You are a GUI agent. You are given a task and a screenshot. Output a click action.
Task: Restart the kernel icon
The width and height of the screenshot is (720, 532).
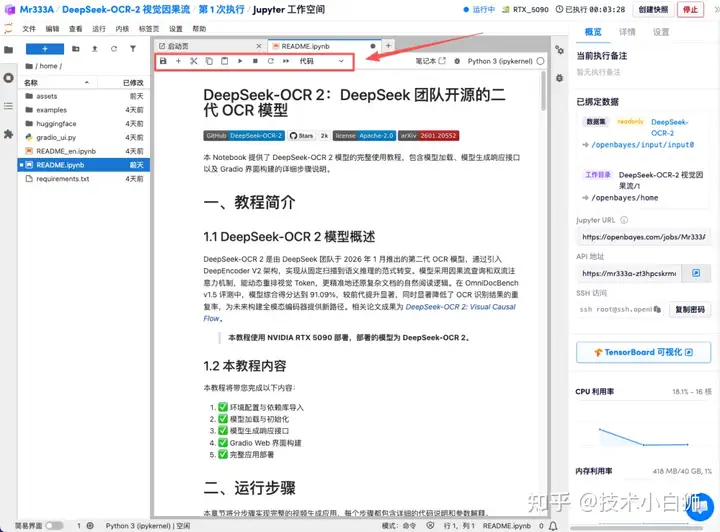coord(270,61)
